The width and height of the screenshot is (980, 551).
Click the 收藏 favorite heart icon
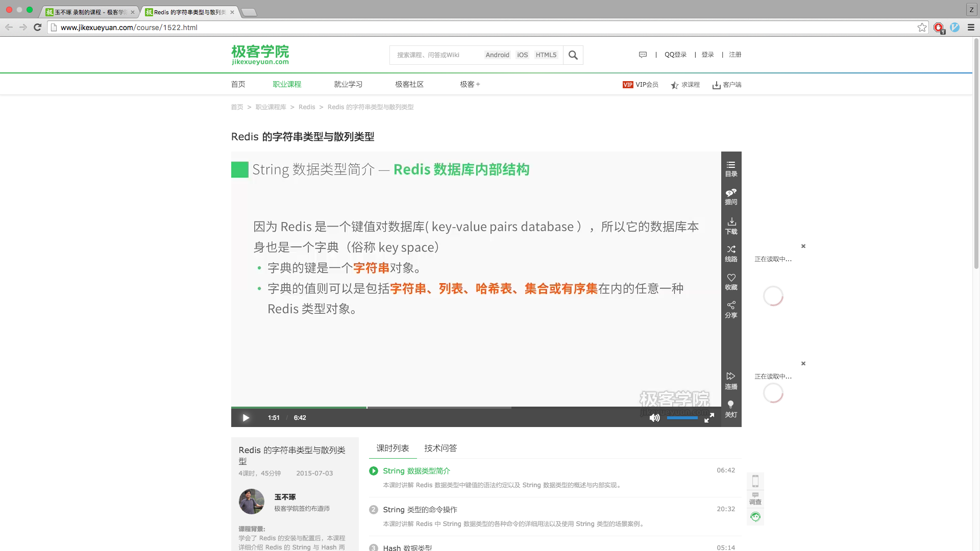coord(731,281)
